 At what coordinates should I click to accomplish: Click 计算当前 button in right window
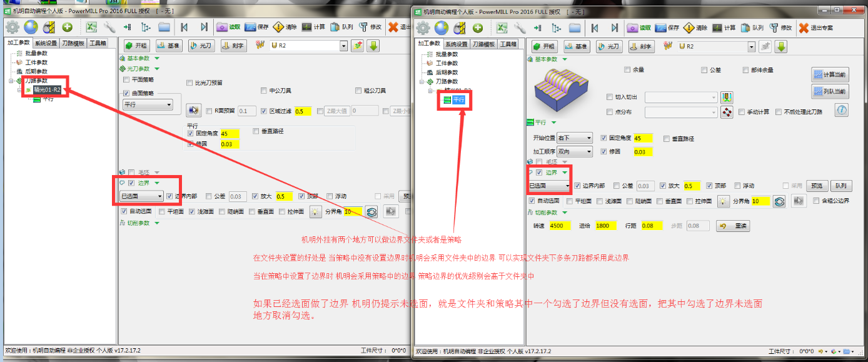point(830,74)
